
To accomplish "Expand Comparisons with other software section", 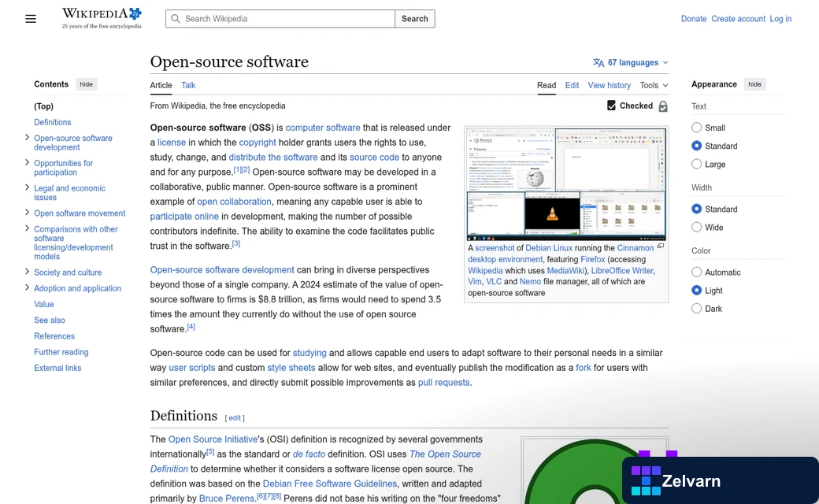I will point(27,228).
